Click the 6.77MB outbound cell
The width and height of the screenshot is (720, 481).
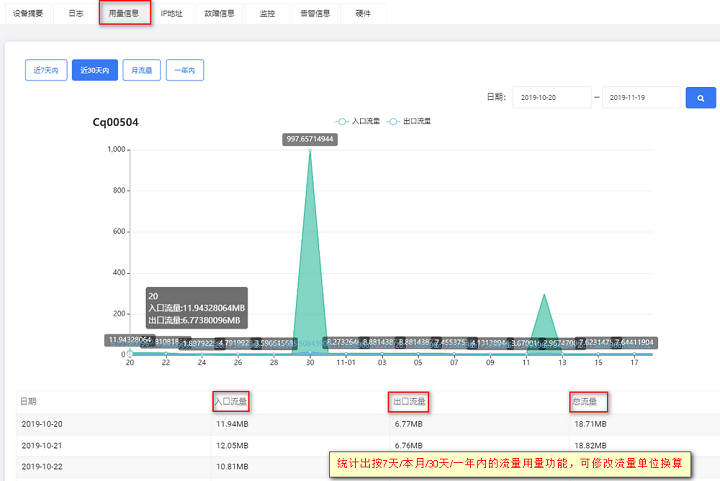(409, 424)
